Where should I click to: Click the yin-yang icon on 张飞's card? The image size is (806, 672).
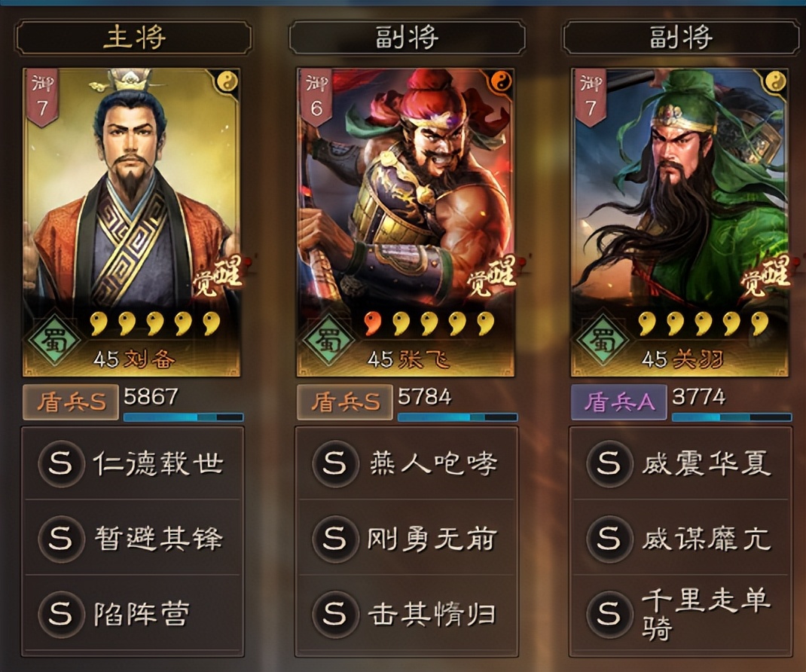[501, 82]
